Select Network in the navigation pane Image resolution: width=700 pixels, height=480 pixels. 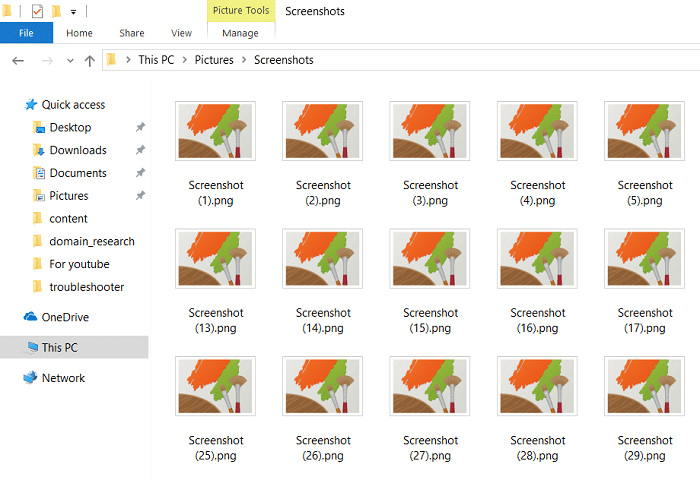click(63, 378)
